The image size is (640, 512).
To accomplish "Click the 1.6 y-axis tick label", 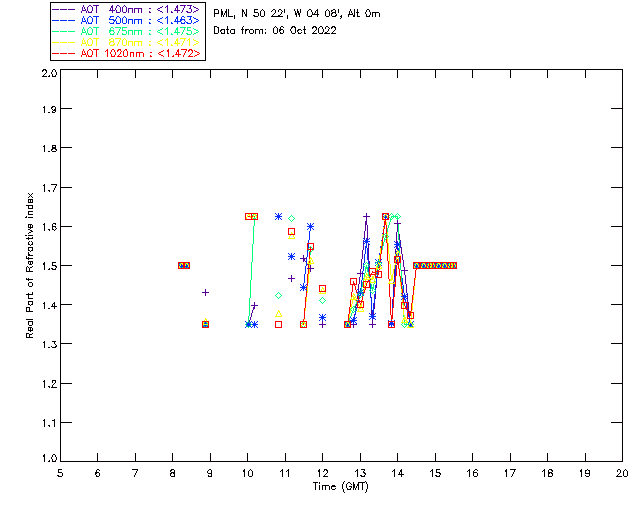I will (49, 227).
